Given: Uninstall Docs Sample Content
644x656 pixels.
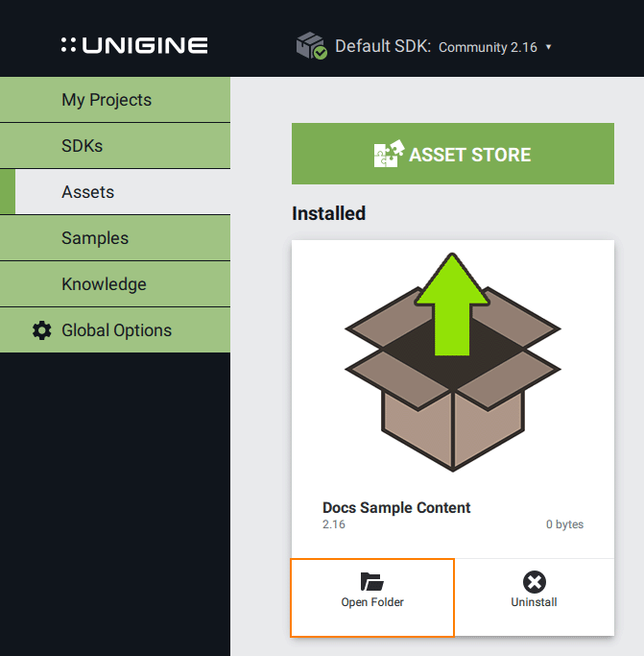Looking at the screenshot, I should (x=534, y=597).
